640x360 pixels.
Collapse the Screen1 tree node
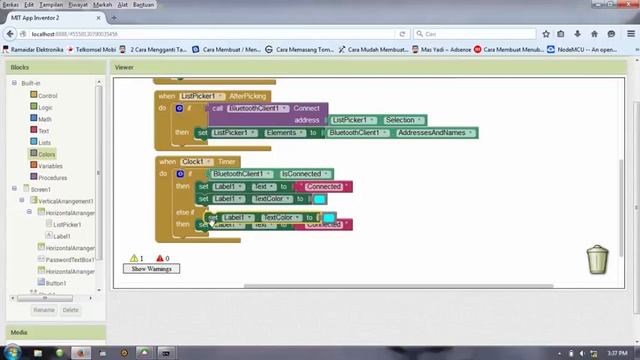tap(14, 189)
